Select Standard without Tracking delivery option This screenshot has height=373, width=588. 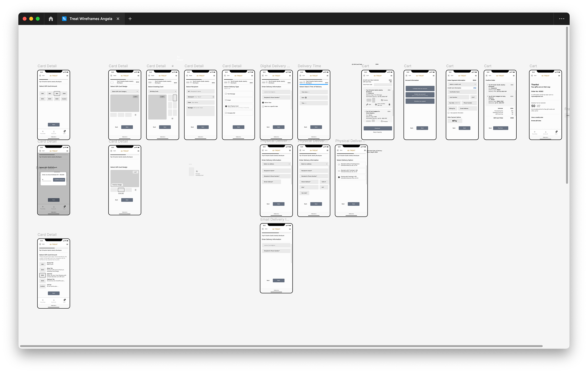[x=339, y=164]
